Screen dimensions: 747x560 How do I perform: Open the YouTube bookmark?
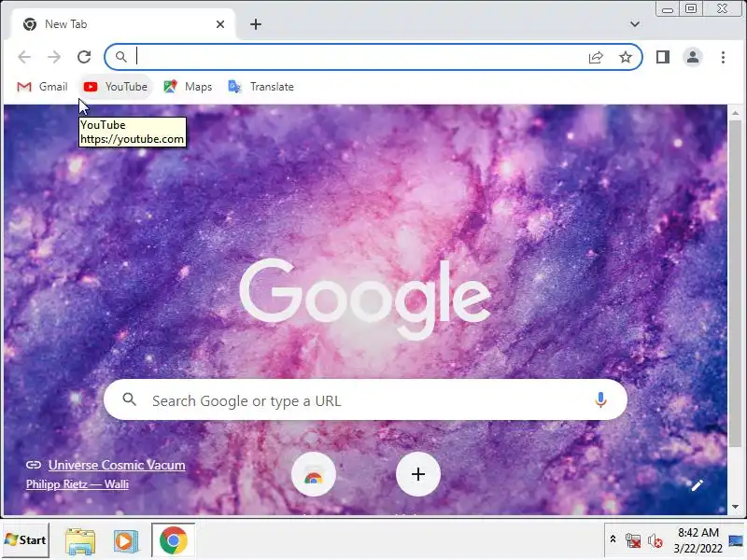(x=116, y=87)
